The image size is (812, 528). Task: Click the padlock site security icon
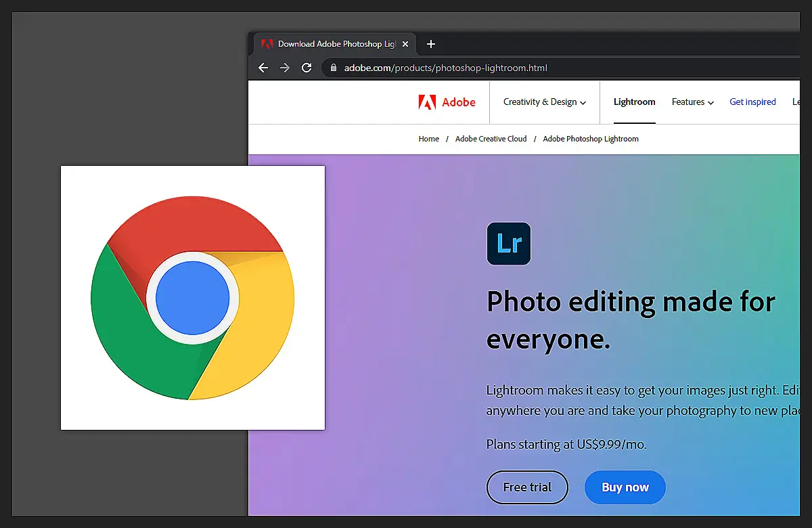pyautogui.click(x=332, y=68)
